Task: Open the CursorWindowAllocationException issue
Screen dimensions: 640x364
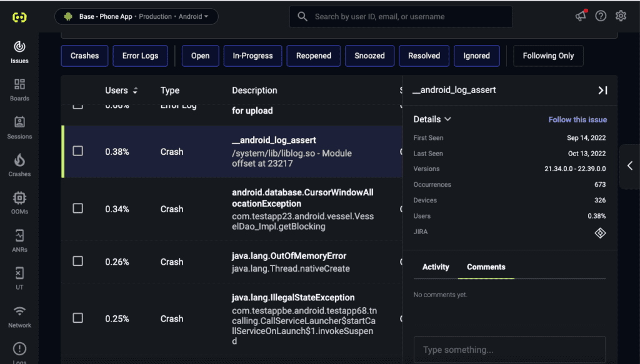Action: point(302,198)
